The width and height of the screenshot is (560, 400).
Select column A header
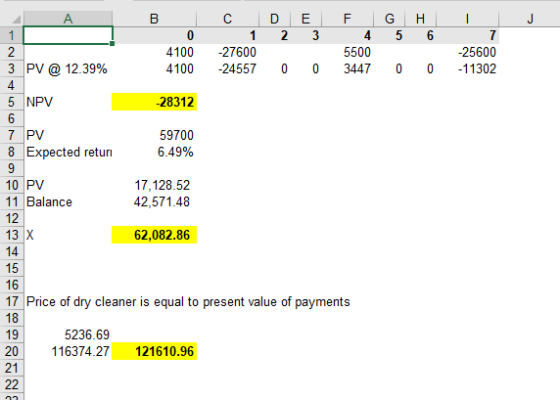pos(68,19)
